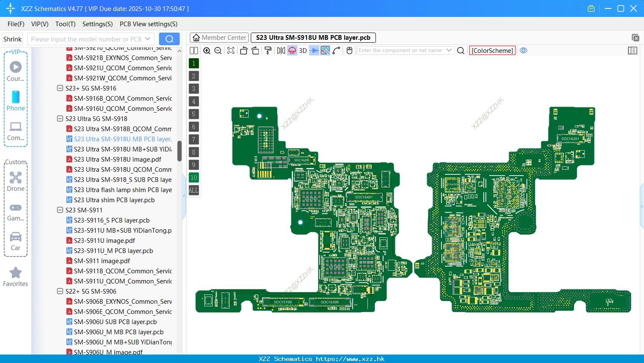Viewport: 644px width, 363px height.
Task: Click the red dome lamp toolbar icon
Action: (292, 51)
